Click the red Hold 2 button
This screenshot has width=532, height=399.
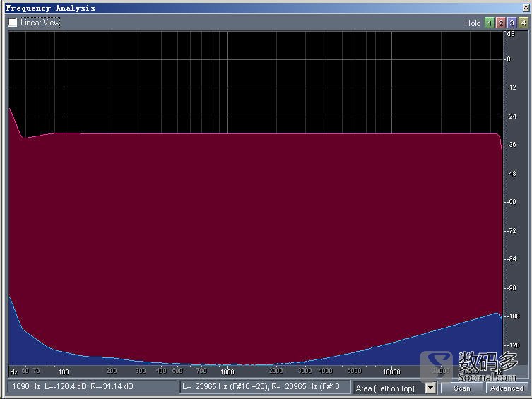tap(500, 23)
